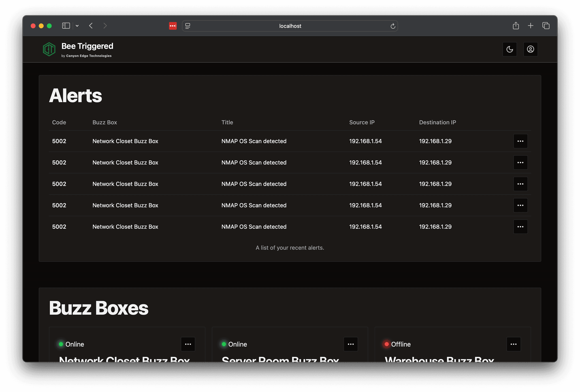
Task: Open the sidebar options dropdown chevron
Action: pos(77,26)
